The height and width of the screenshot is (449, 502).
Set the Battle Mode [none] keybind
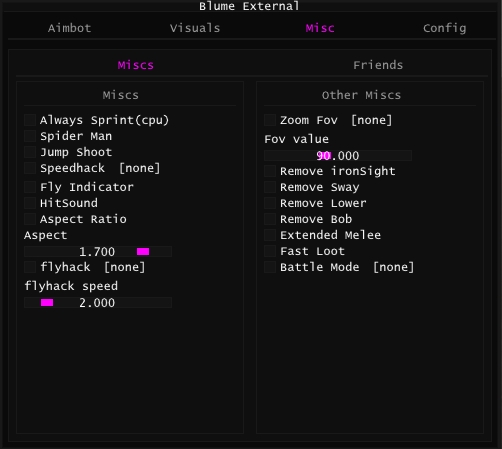[x=393, y=267]
